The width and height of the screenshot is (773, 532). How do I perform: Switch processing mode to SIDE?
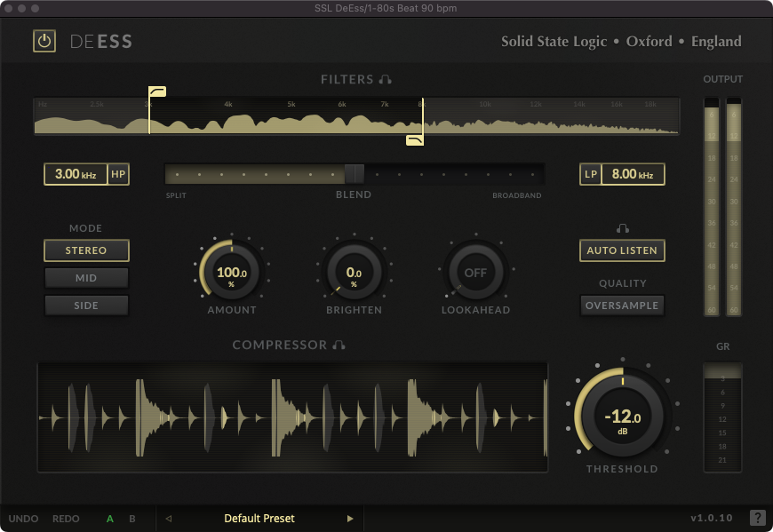click(86, 306)
